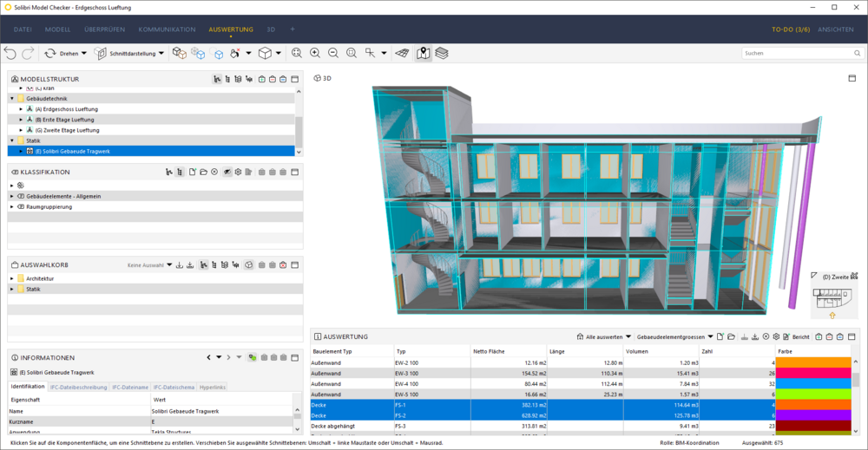Click the Bericht report icon
The width and height of the screenshot is (868, 450).
pos(797,336)
